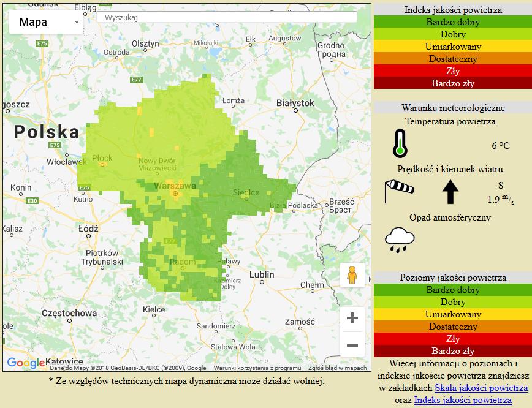This screenshot has width=532, height=408.
Task: Click the Wyszukaj search field
Action: pos(227,17)
